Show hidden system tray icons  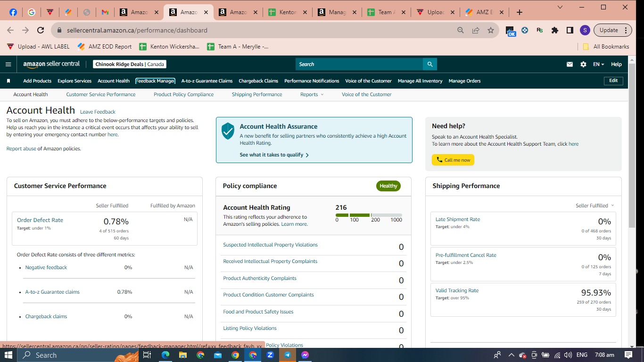(511, 355)
